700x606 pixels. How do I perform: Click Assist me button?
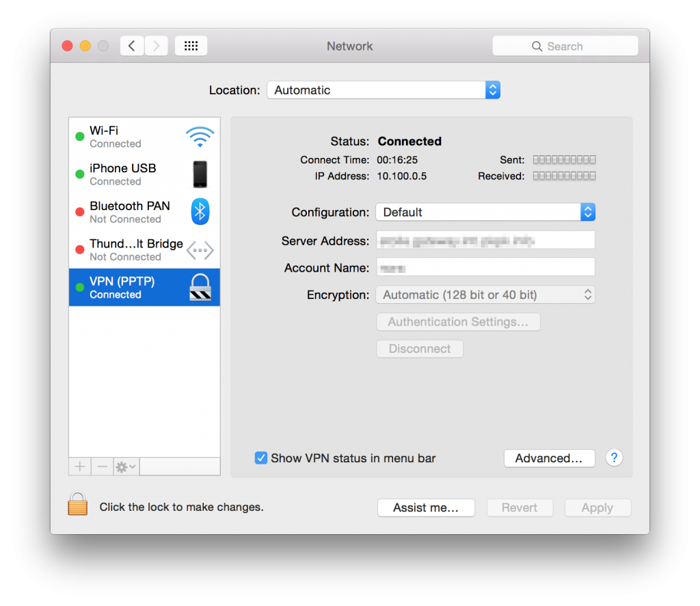pyautogui.click(x=426, y=508)
